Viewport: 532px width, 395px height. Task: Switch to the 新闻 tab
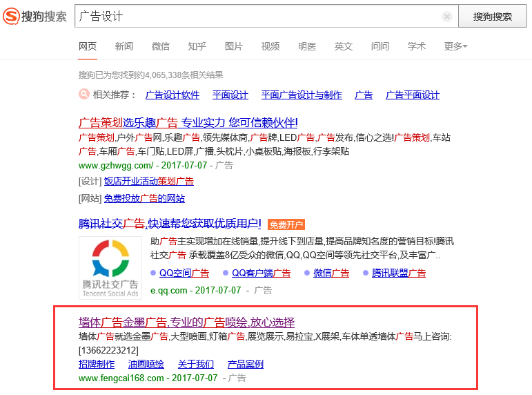[x=124, y=46]
